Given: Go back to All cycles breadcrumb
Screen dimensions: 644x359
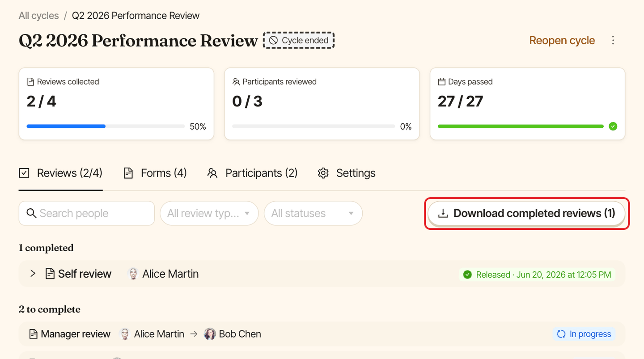Looking at the screenshot, I should (39, 16).
